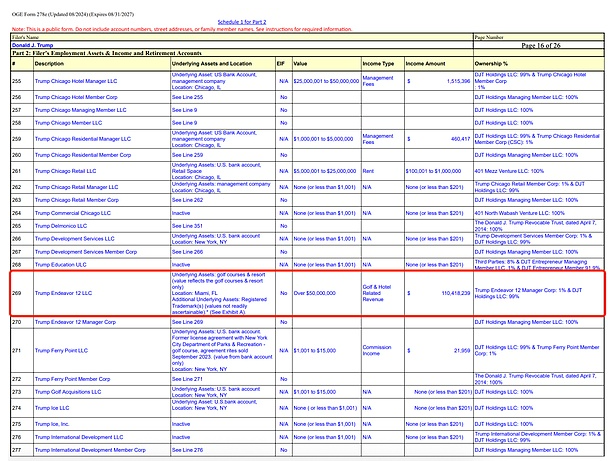Click the "Underlying Assets and Location" column header

coord(212,63)
